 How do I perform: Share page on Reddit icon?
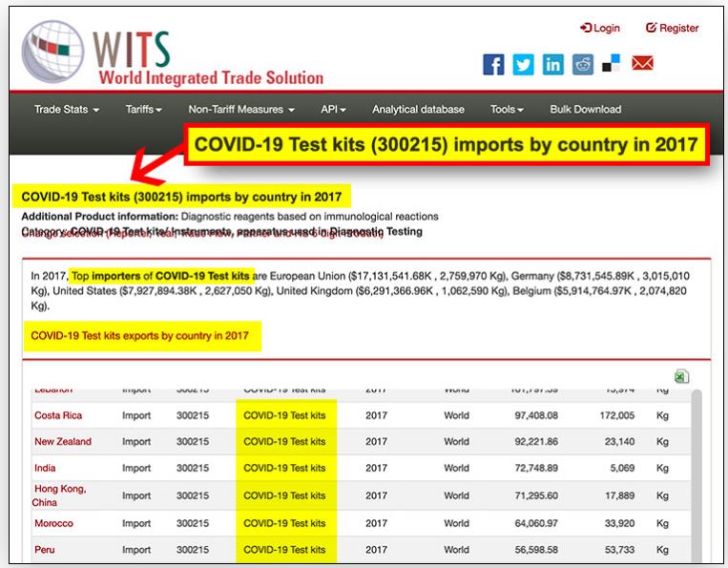pos(583,65)
